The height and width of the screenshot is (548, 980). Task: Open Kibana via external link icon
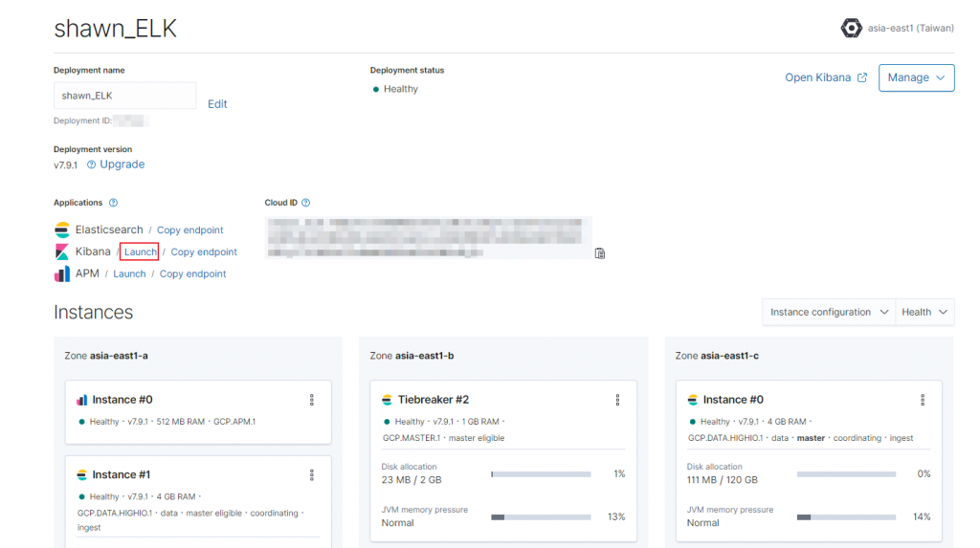(862, 77)
